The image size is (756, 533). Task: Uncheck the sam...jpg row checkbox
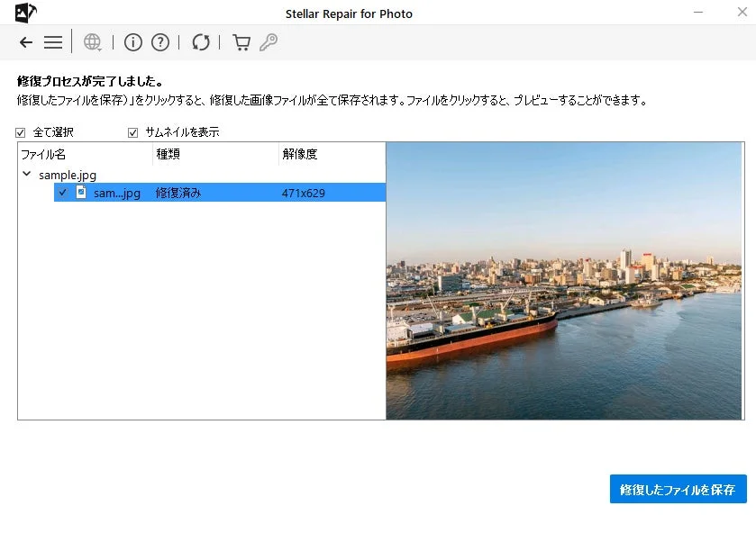[x=63, y=193]
